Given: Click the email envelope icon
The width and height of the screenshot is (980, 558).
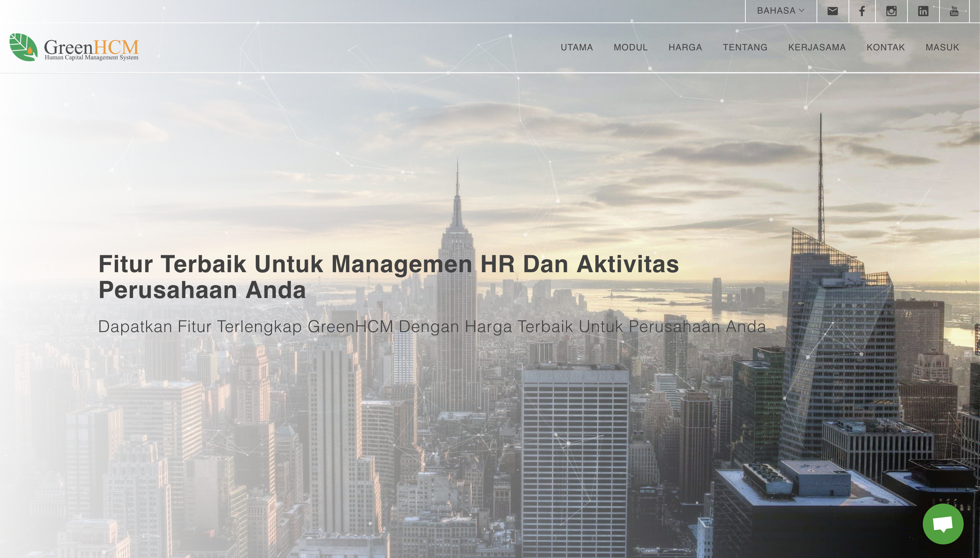Looking at the screenshot, I should (832, 11).
